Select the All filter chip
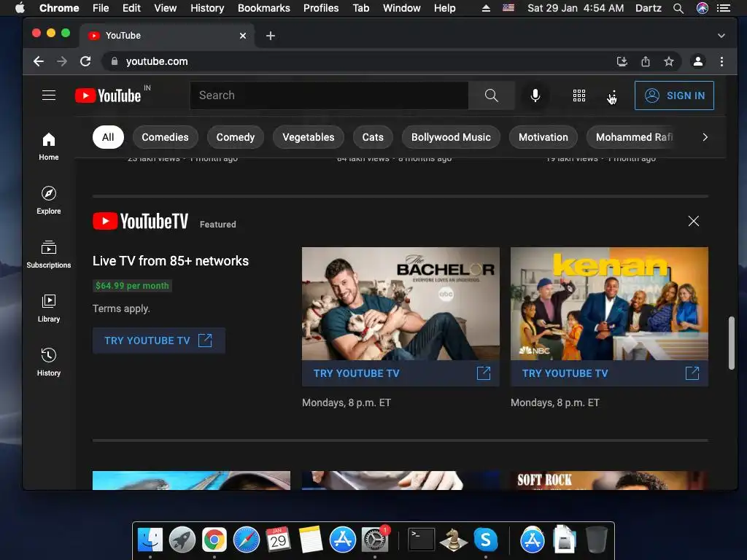 point(108,137)
